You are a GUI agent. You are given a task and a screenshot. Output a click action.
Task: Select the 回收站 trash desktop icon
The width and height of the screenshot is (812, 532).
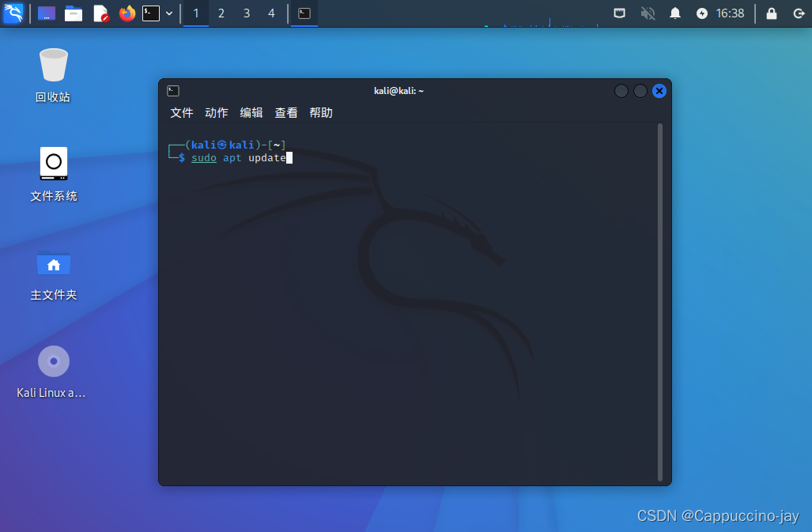(53, 75)
